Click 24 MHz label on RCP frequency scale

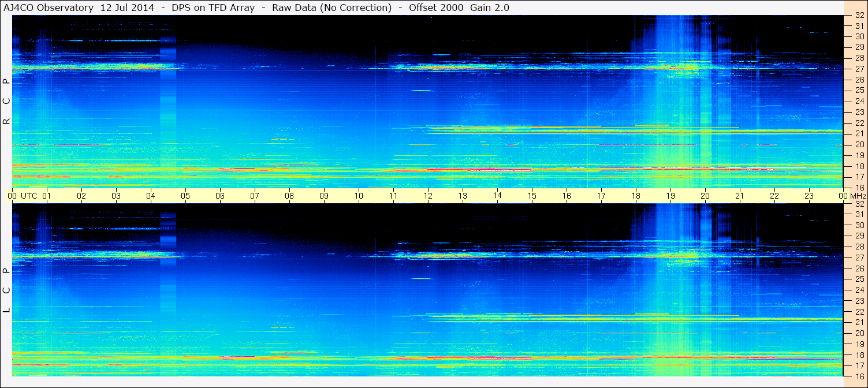coord(859,101)
